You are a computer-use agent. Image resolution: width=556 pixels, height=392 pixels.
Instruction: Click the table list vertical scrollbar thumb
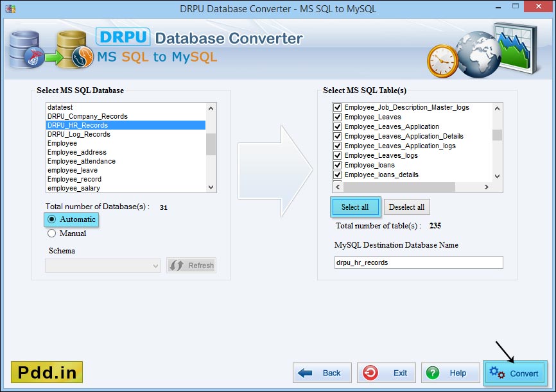(x=497, y=135)
